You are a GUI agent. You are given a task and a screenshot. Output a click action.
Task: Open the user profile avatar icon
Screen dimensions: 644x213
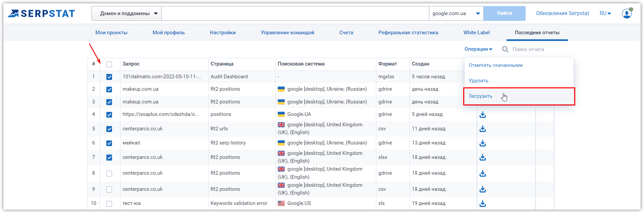click(x=627, y=13)
